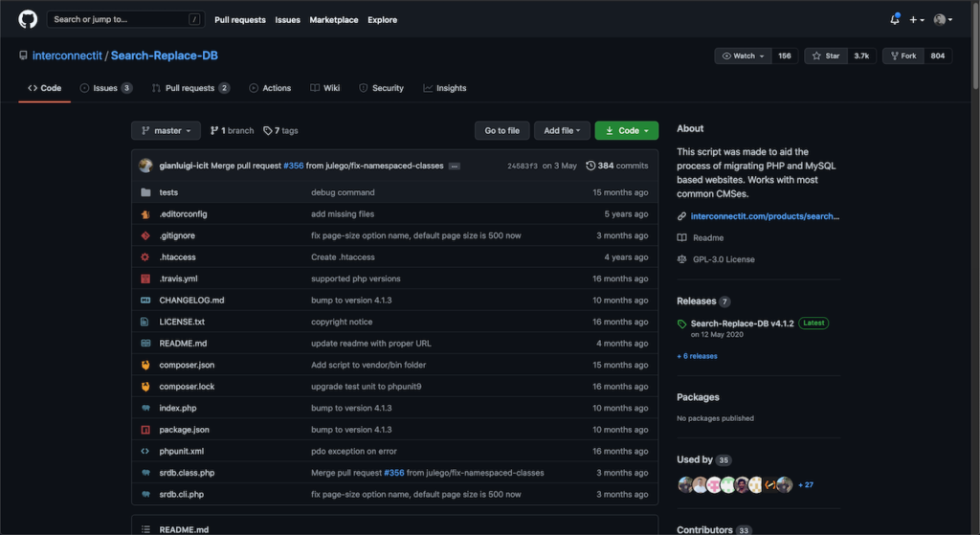Click the .editorconfig file icon
Image resolution: width=980 pixels, height=535 pixels.
145,213
